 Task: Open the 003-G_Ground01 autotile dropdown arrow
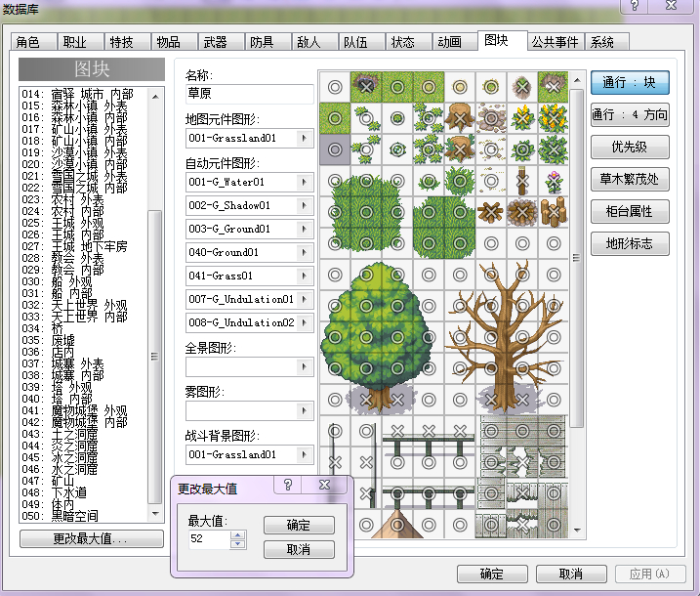(305, 229)
